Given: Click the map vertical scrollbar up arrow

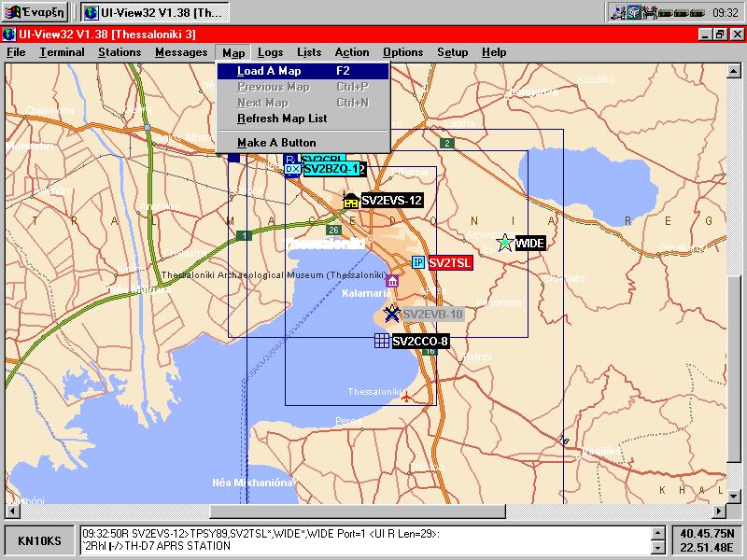Looking at the screenshot, I should coord(734,72).
